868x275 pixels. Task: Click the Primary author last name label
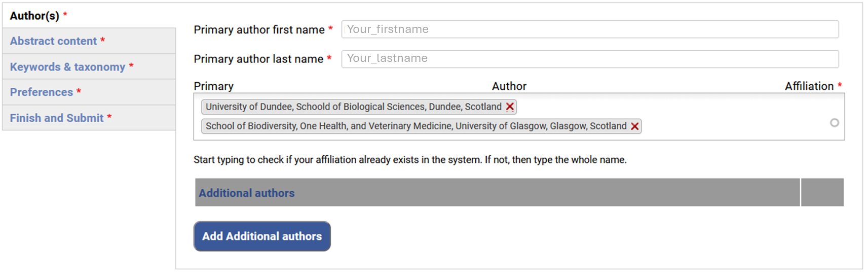[258, 59]
